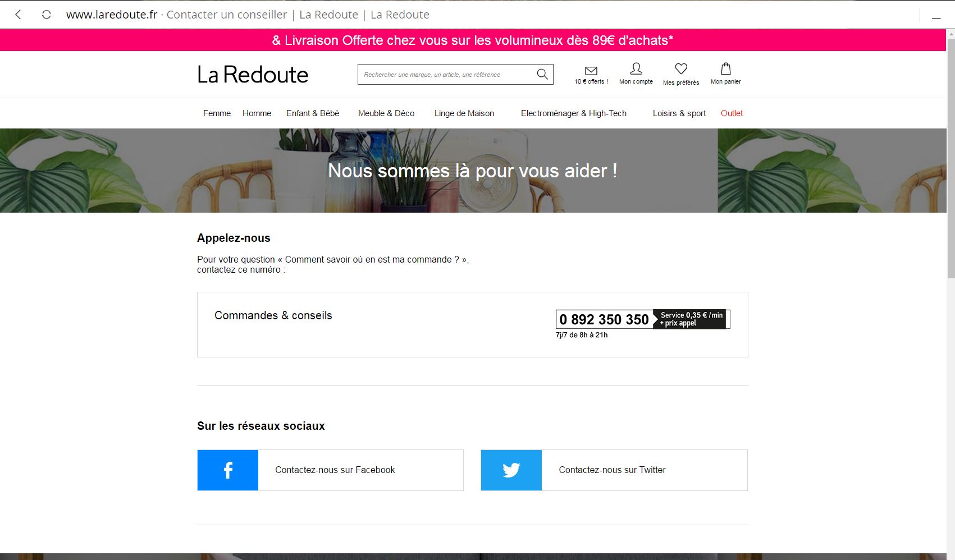Screen dimensions: 955x560
Task: Open the Outlet section
Action: point(732,113)
